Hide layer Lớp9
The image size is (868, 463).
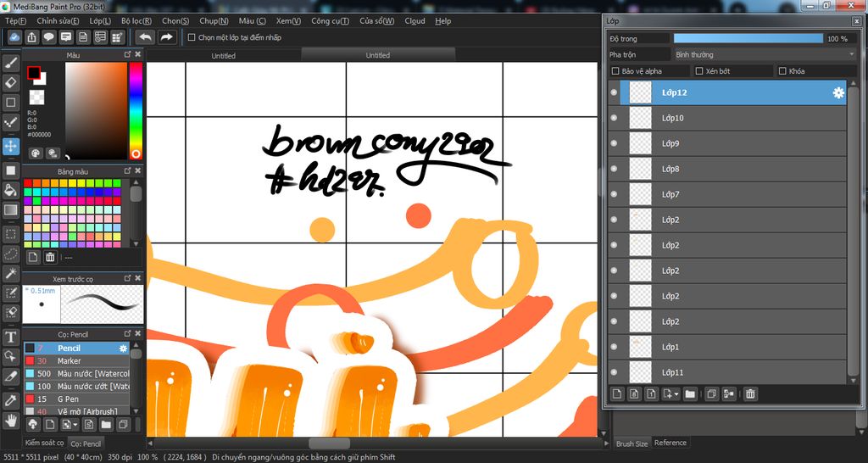point(614,143)
